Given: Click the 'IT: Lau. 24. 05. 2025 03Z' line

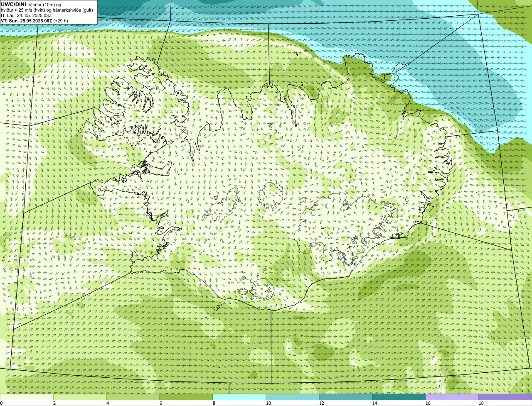Looking at the screenshot, I should 26,15.
